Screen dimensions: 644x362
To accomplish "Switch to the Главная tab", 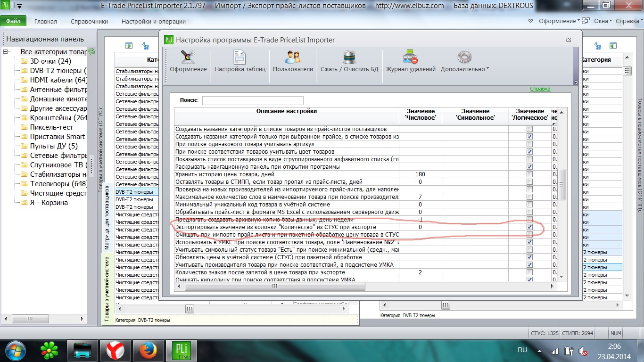I will coord(46,21).
